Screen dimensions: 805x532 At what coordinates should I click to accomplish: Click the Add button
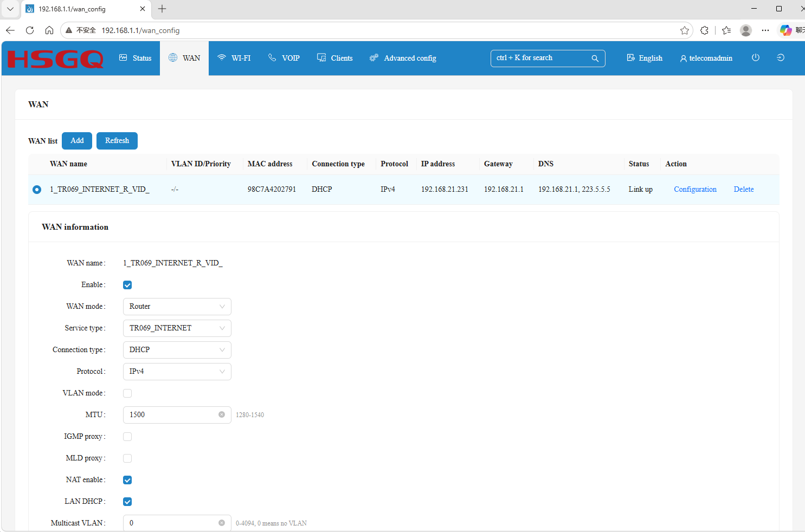pyautogui.click(x=77, y=141)
